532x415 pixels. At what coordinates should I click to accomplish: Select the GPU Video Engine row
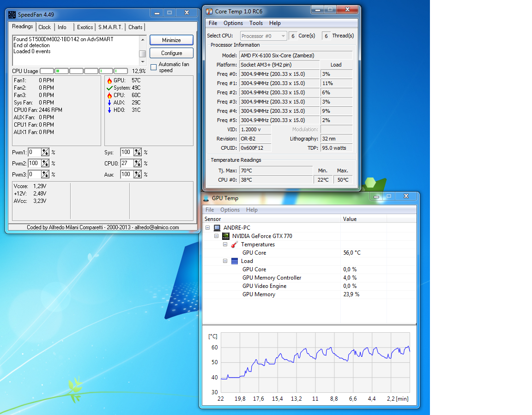tap(309, 286)
